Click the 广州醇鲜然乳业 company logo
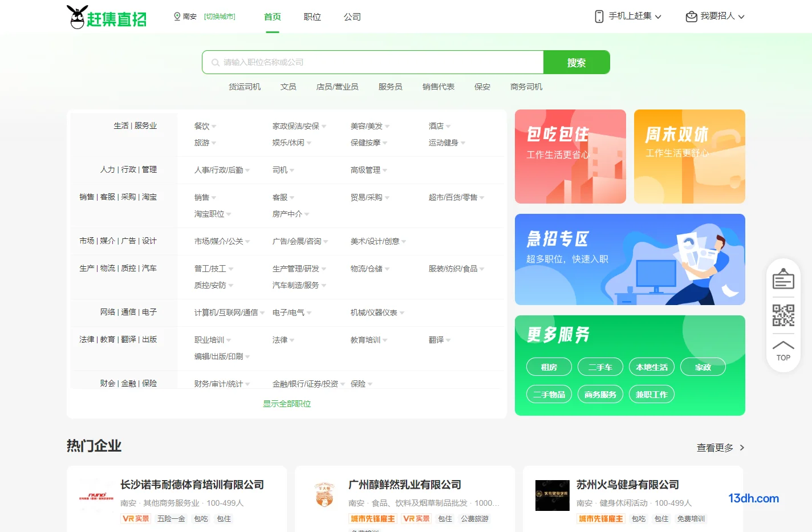Image resolution: width=812 pixels, height=532 pixels. point(324,496)
